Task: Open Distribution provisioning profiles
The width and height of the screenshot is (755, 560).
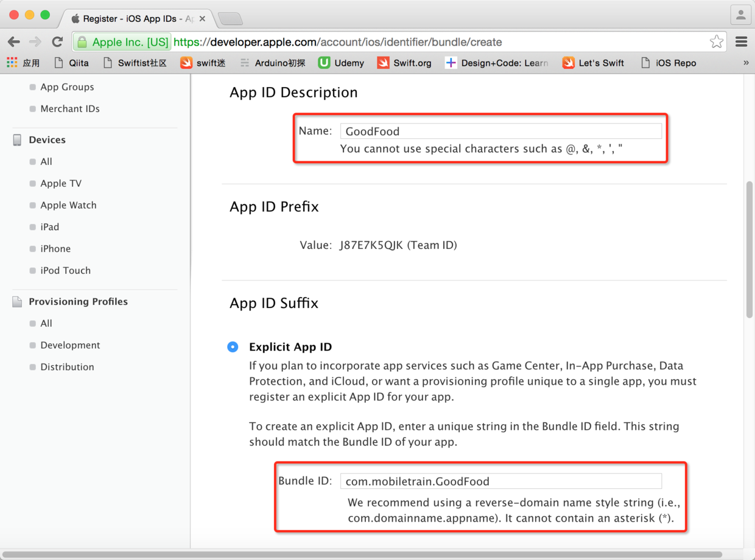Action: pyautogui.click(x=67, y=367)
